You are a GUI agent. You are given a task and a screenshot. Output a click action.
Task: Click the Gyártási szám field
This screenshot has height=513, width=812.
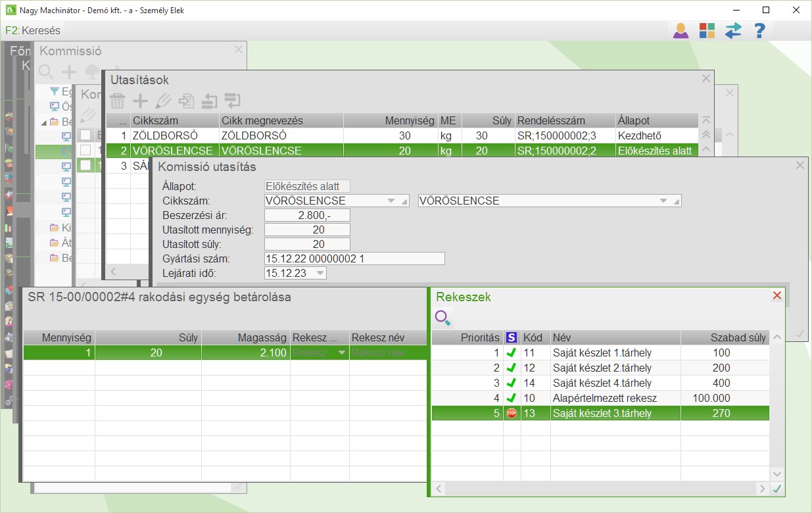354,258
